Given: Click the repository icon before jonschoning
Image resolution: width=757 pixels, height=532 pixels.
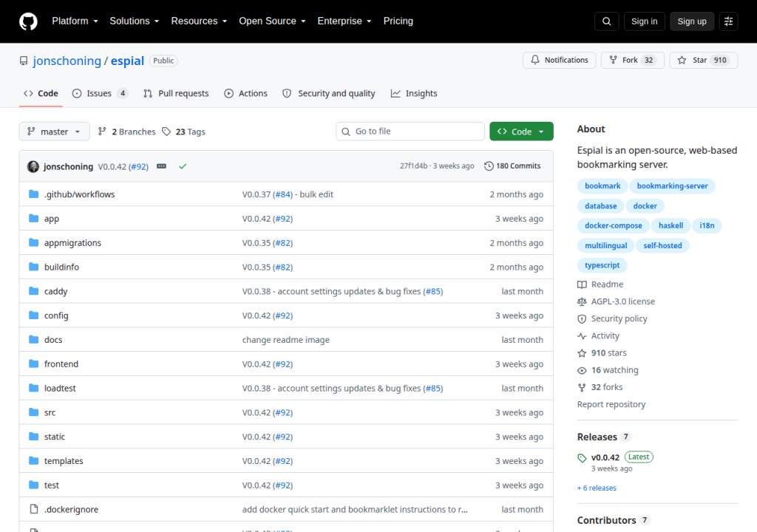Looking at the screenshot, I should (24, 61).
